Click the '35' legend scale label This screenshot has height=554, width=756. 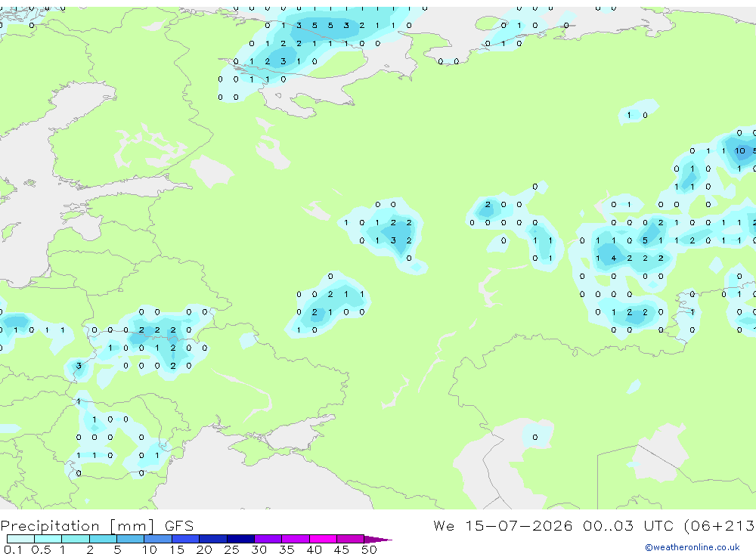(287, 549)
